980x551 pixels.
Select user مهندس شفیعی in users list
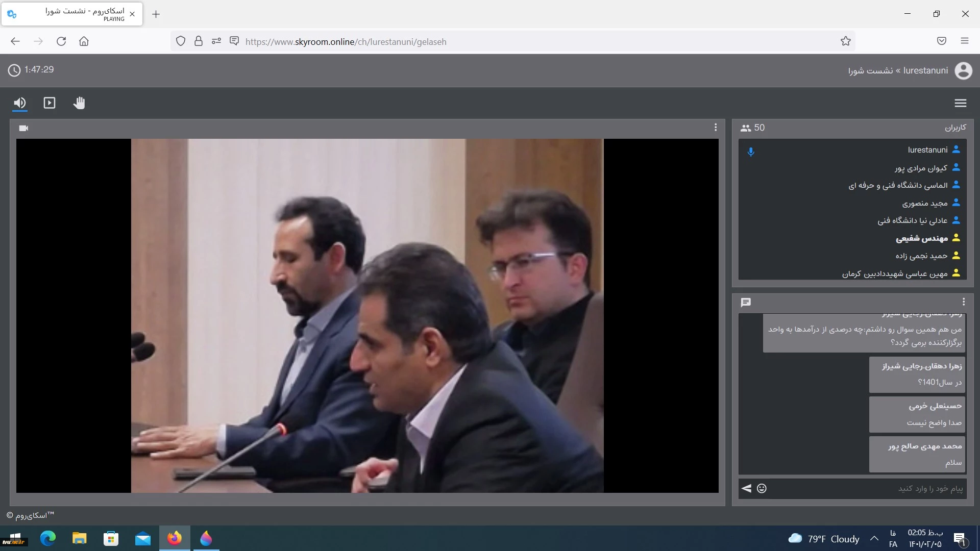tap(921, 238)
